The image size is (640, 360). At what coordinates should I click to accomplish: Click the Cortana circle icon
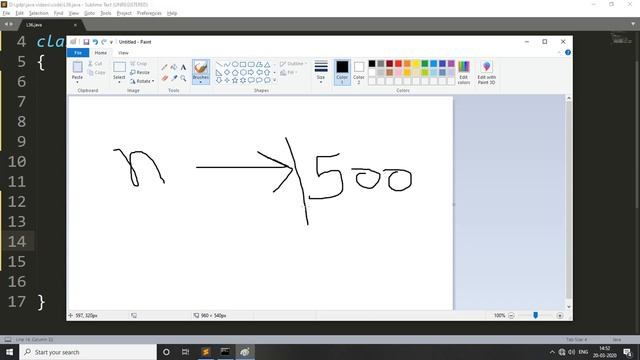click(x=166, y=352)
